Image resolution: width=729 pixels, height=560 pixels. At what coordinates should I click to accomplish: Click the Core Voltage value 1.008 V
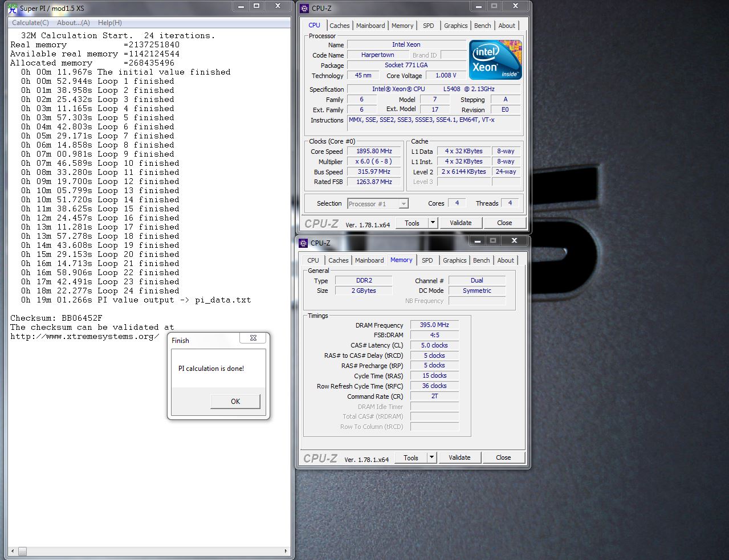point(446,76)
